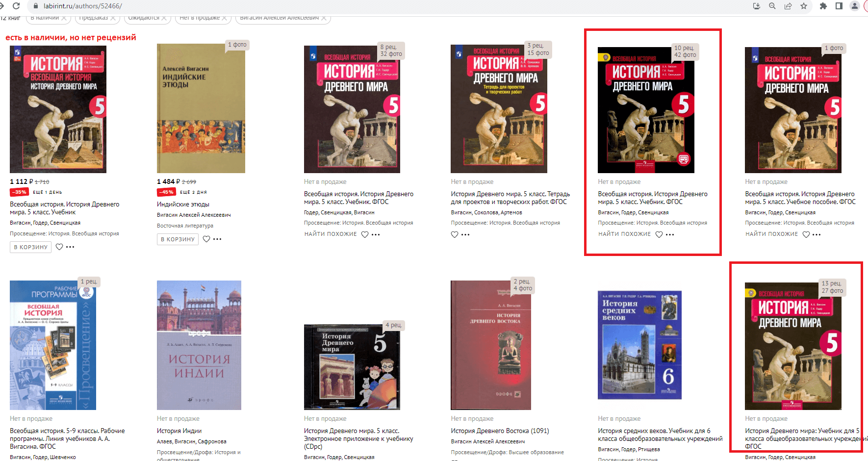Open the browser extensions puzzle icon
Screen dimensions: 868x461
tap(823, 6)
